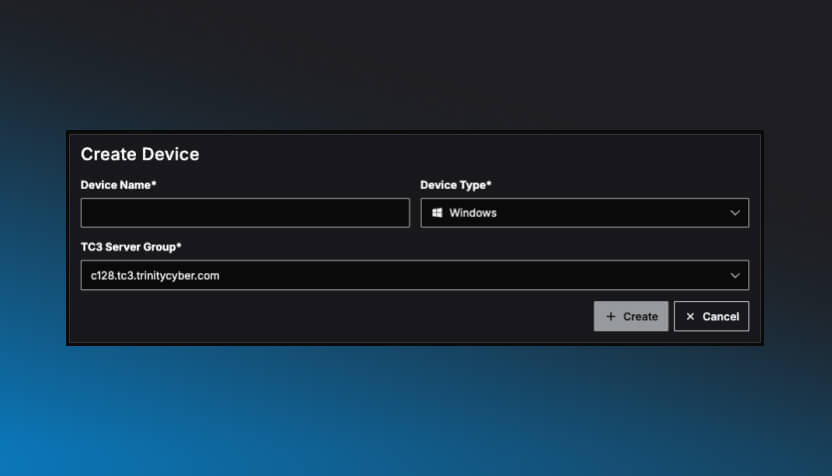Click the Windows logo icon in Device Type
832x476 pixels.
tap(437, 213)
